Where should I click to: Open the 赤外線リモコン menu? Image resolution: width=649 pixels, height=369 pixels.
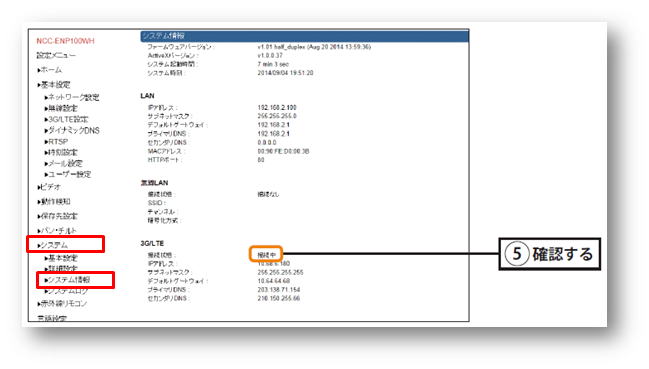coord(62,304)
